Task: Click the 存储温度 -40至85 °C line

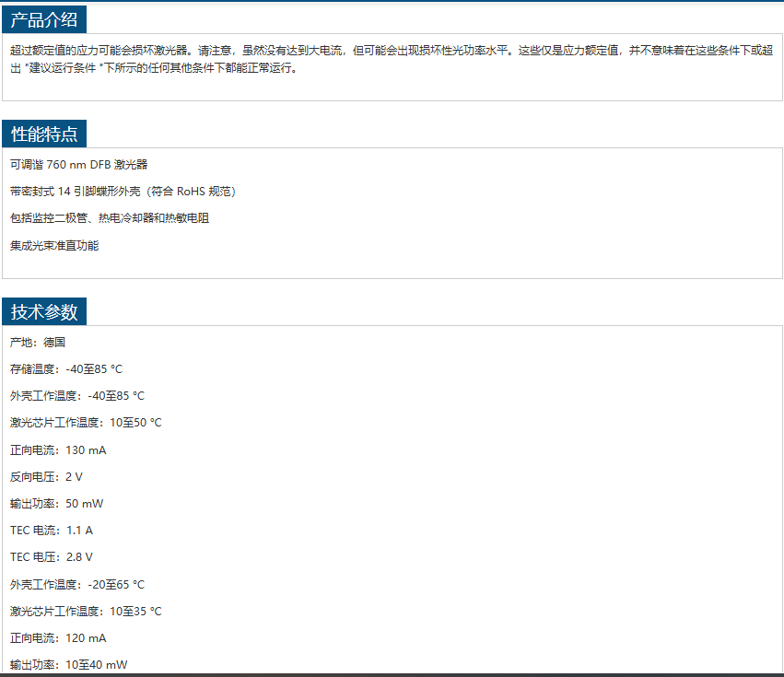Action: [x=66, y=369]
